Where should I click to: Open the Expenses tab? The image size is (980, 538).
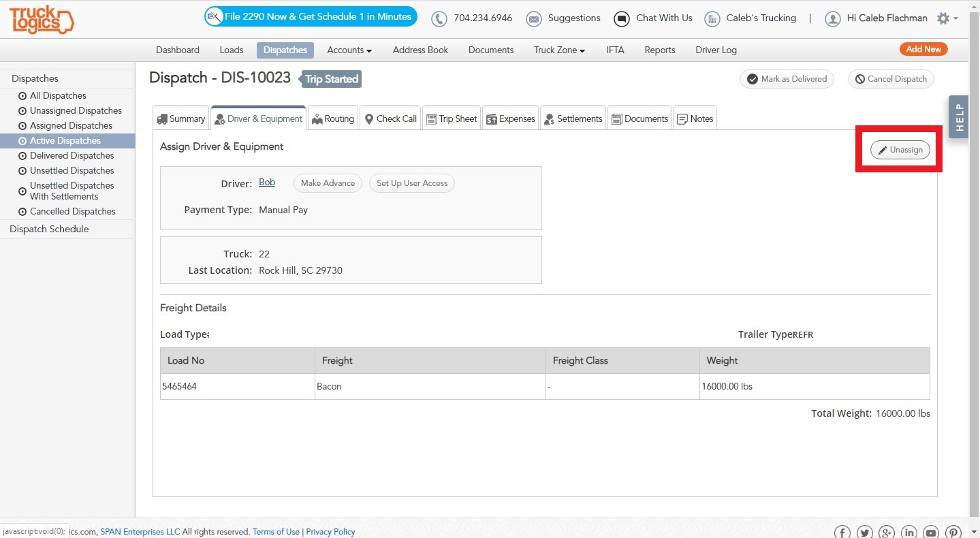tap(510, 118)
